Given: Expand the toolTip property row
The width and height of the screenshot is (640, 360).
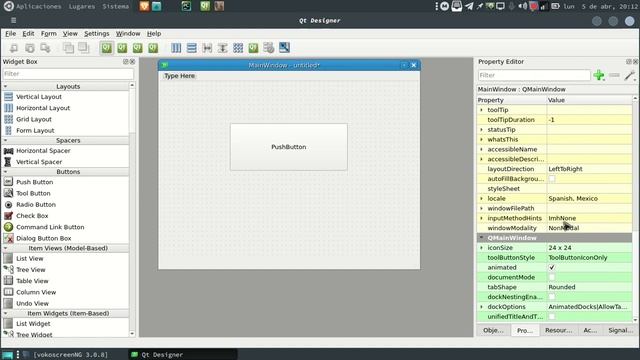Looking at the screenshot, I should click(481, 110).
